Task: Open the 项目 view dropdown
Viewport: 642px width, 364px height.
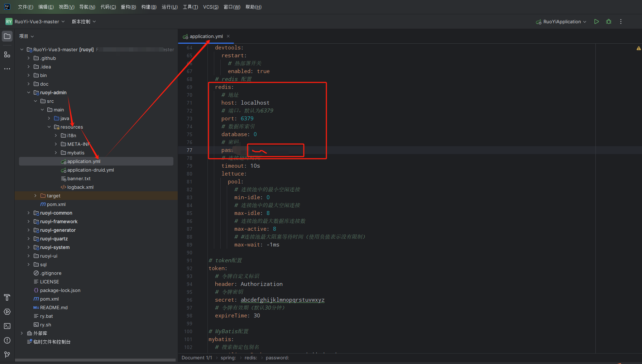Action: click(27, 36)
